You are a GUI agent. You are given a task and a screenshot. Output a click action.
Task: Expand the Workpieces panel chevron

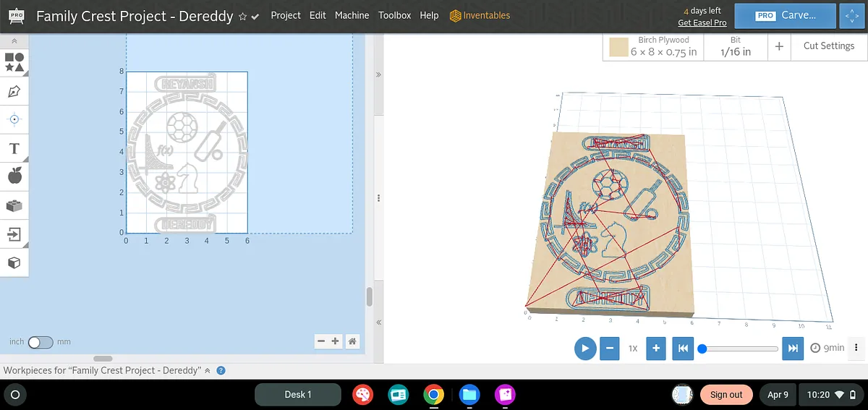pyautogui.click(x=208, y=370)
